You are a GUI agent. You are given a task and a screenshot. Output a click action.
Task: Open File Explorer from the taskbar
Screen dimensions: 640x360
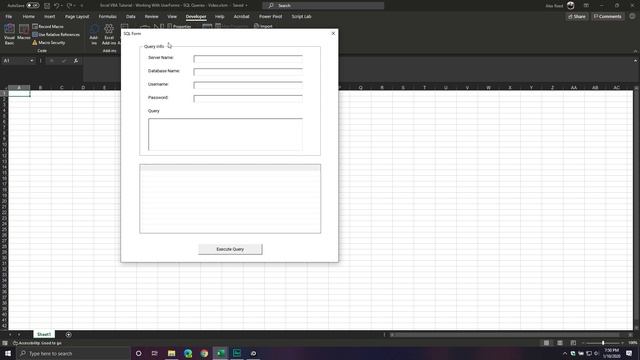click(171, 353)
